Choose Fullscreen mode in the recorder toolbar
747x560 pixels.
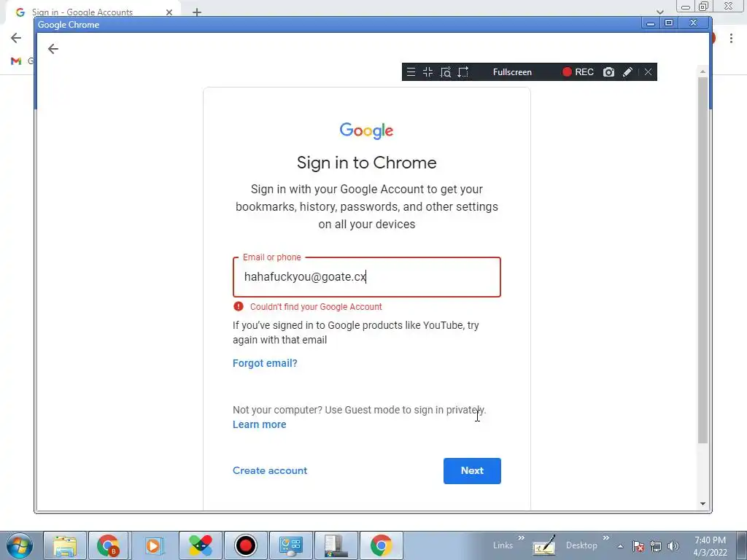[512, 72]
